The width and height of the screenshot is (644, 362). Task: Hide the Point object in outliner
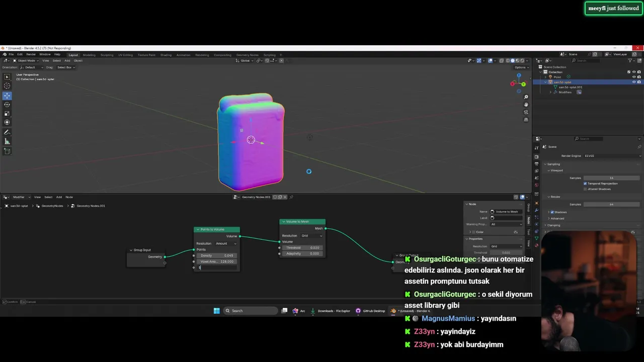coord(633,77)
